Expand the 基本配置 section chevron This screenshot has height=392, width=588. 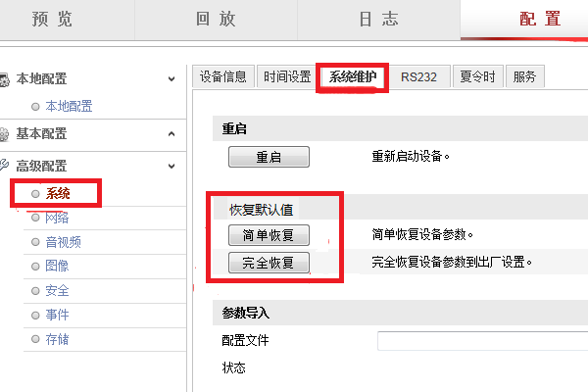click(x=172, y=133)
